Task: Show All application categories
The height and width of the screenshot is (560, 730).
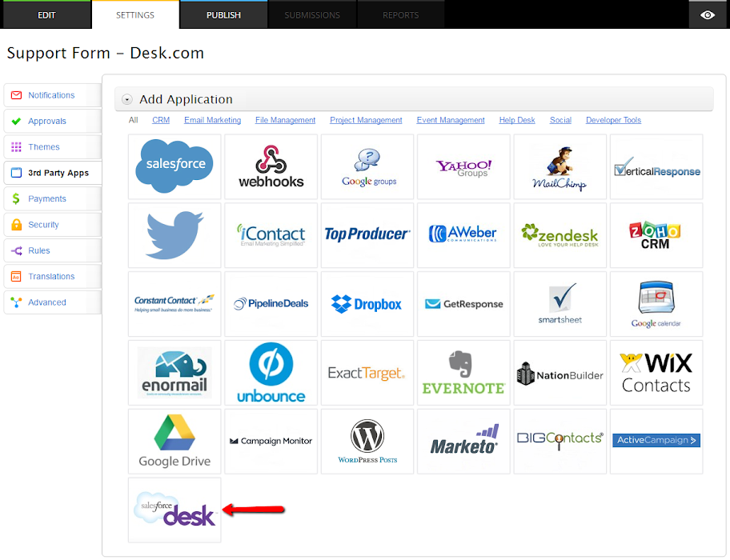Action: point(133,120)
